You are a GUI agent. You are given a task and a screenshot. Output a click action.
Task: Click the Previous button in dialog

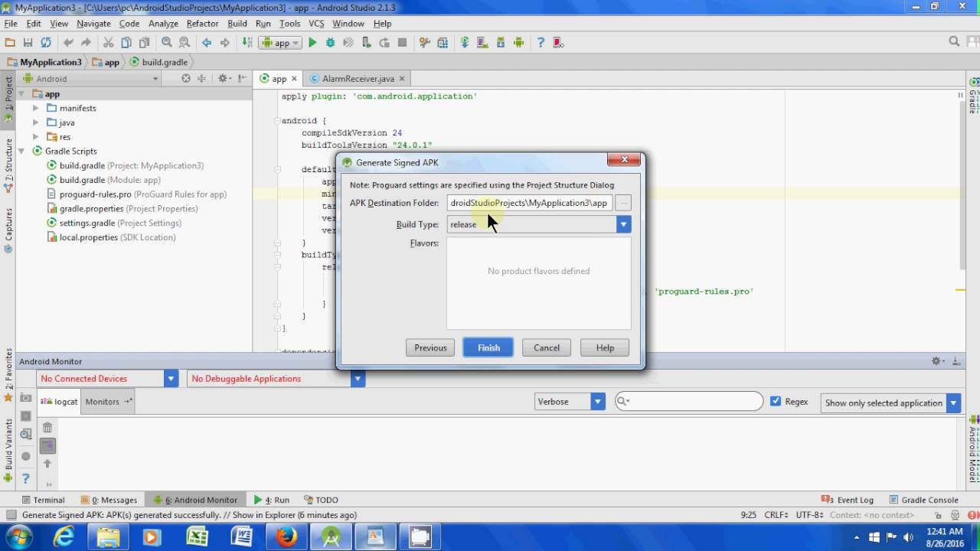(430, 347)
